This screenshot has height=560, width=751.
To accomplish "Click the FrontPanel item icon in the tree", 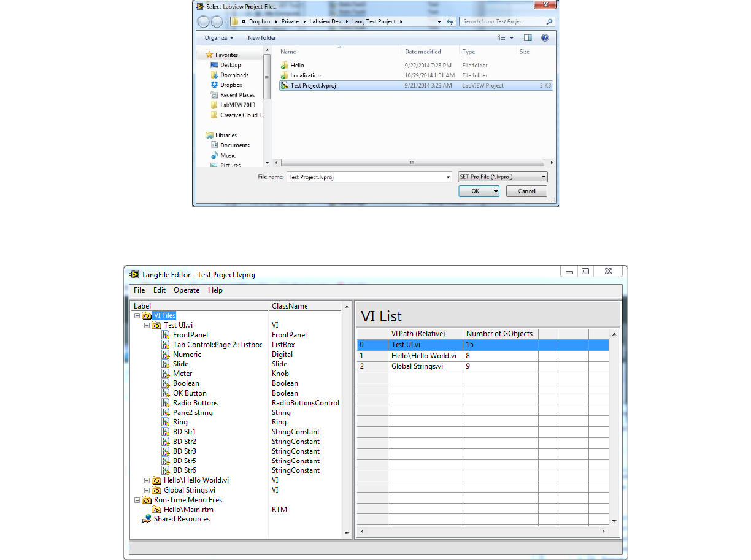I will point(166,335).
